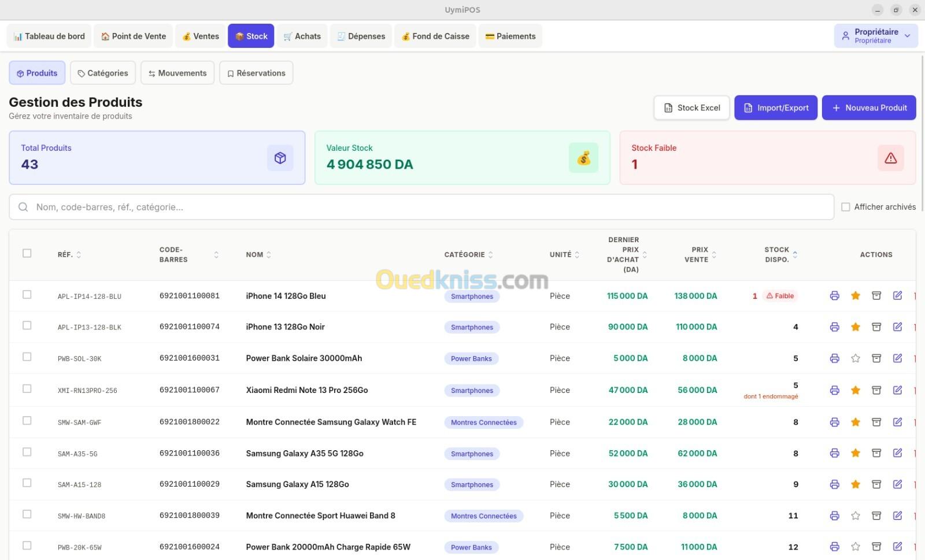Edit iPhone 14 128Go Bleu product
The width and height of the screenshot is (925, 560).
(897, 296)
